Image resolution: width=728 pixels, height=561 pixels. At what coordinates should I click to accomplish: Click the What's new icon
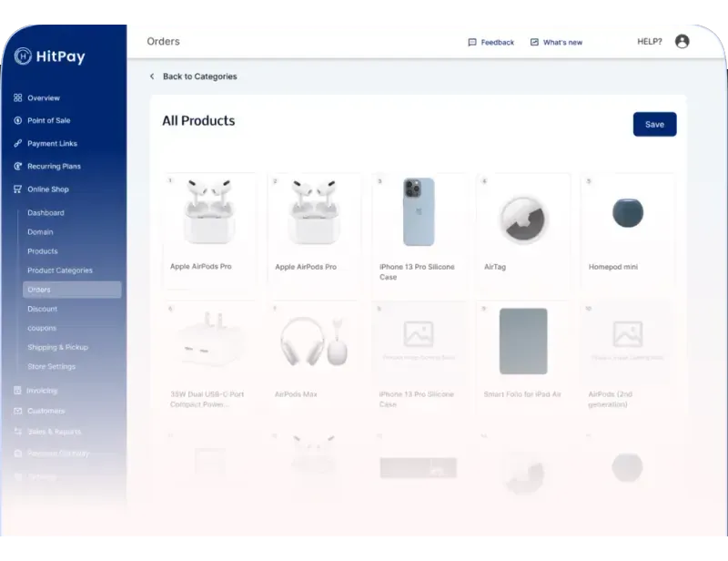click(534, 42)
